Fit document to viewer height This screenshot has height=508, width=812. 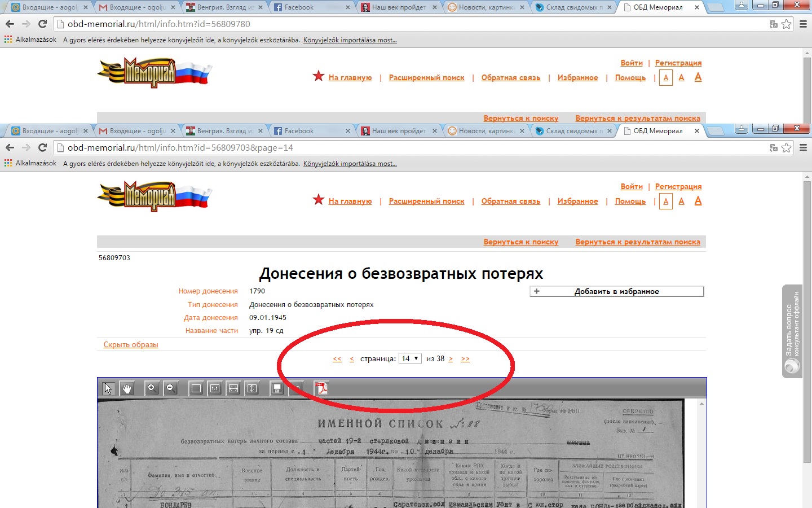[252, 388]
